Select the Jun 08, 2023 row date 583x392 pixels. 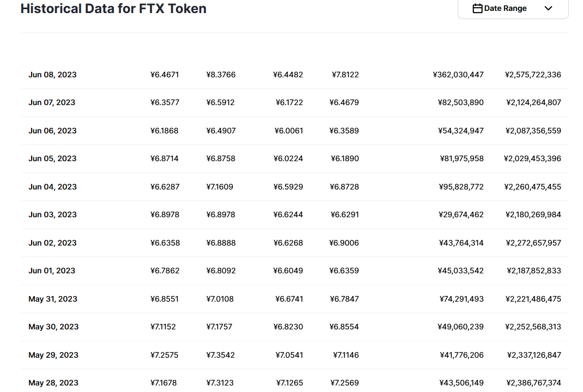(52, 75)
